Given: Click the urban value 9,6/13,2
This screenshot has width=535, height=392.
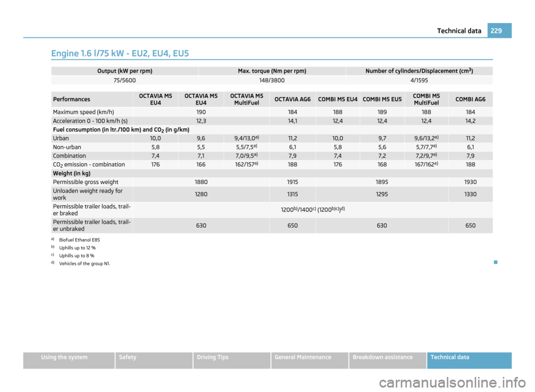Looking at the screenshot, I should pos(426,138).
